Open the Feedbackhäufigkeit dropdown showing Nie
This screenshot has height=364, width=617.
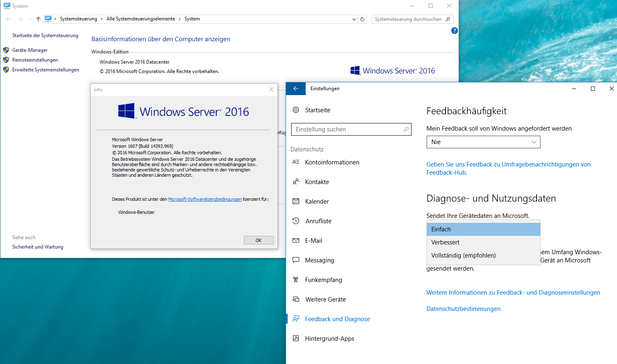[x=483, y=142]
